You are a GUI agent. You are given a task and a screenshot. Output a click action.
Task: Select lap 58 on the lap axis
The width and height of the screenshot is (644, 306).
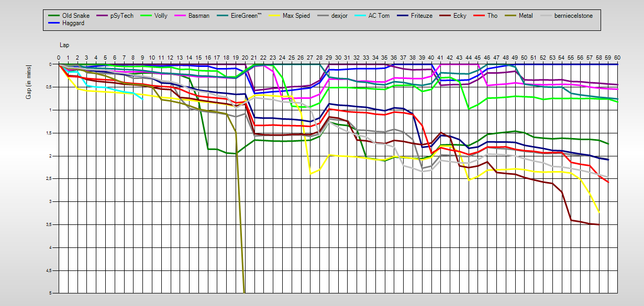tap(599, 57)
